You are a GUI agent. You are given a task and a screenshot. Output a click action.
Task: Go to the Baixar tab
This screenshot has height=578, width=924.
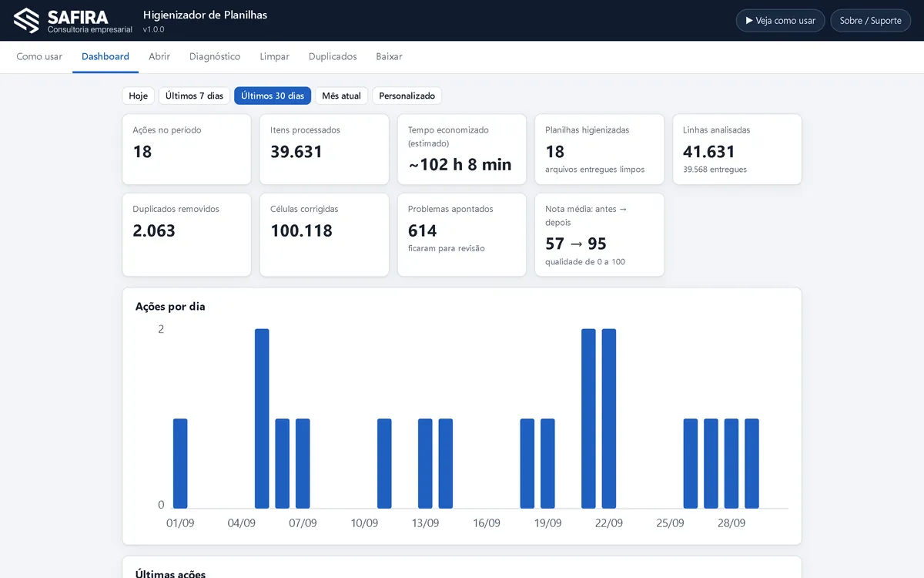pyautogui.click(x=389, y=56)
